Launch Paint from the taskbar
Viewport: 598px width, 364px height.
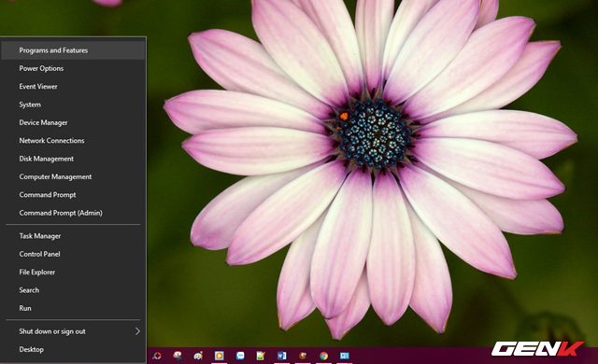coord(198,356)
